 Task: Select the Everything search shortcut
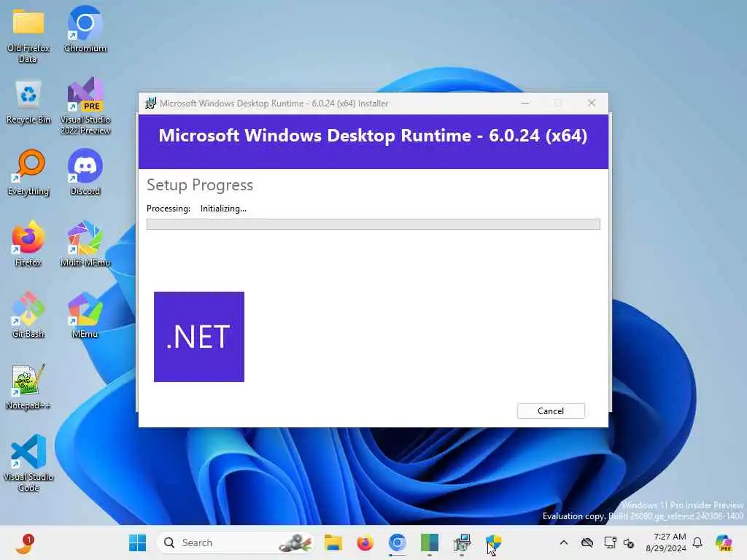[x=28, y=173]
